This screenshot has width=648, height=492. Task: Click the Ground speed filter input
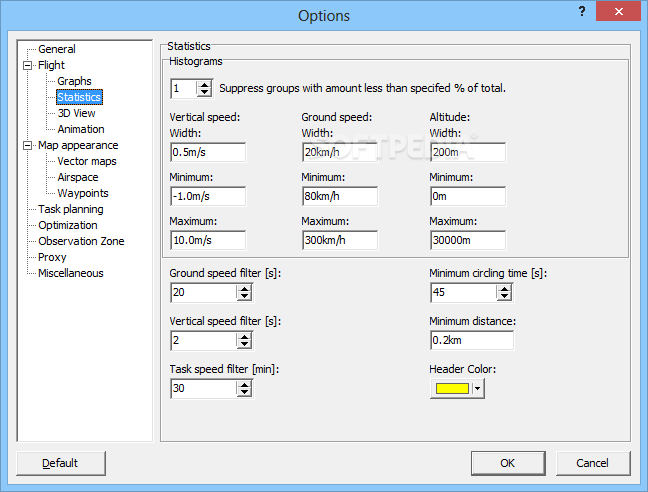coord(204,292)
